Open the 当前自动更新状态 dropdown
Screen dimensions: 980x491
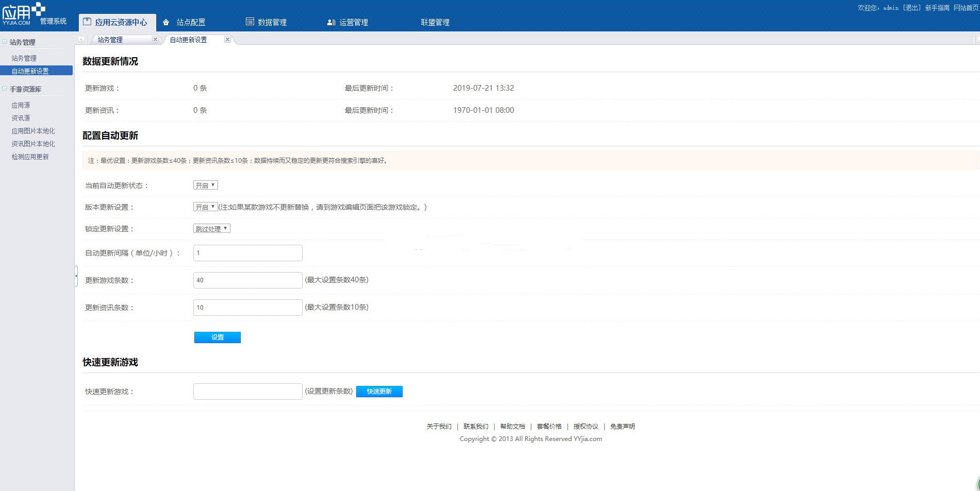(x=205, y=185)
